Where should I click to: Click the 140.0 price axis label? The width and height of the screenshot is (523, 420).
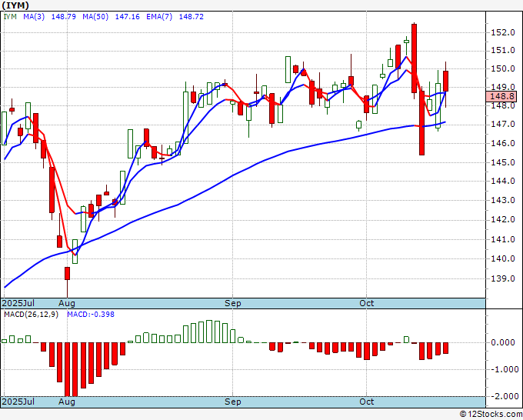503,258
